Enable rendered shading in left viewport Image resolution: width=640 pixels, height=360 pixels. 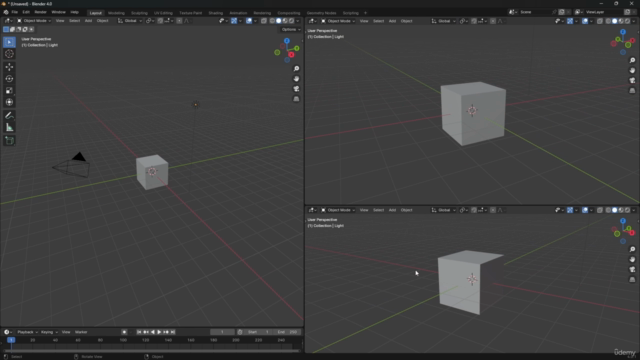click(291, 21)
